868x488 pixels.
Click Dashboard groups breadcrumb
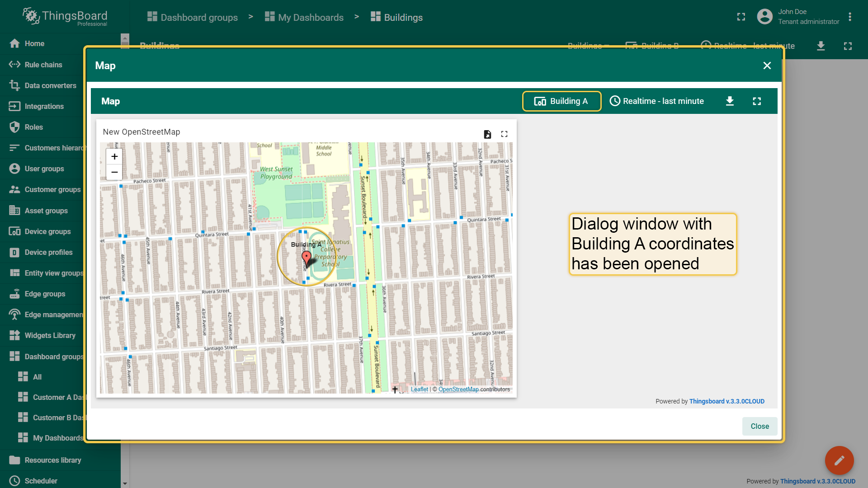tap(193, 17)
